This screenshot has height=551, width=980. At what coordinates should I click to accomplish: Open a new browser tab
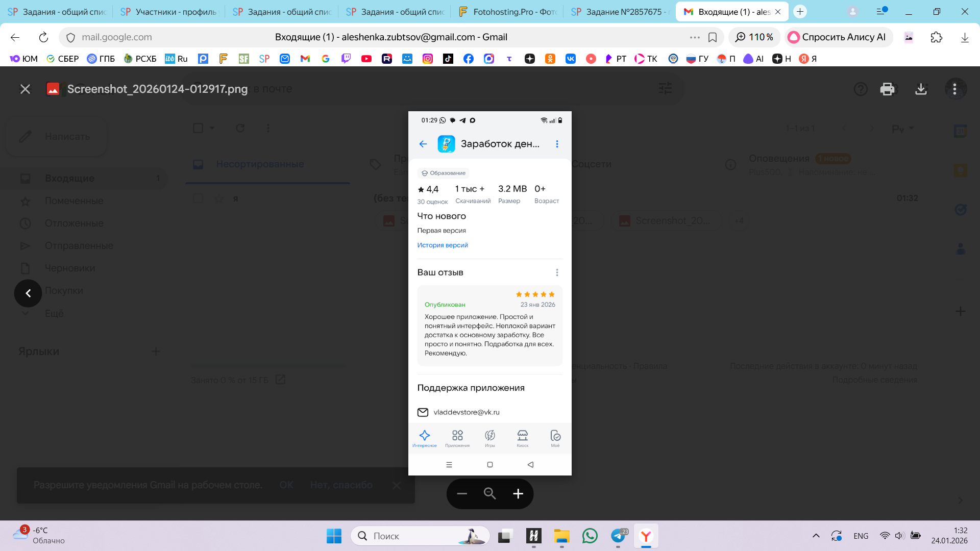[800, 12]
